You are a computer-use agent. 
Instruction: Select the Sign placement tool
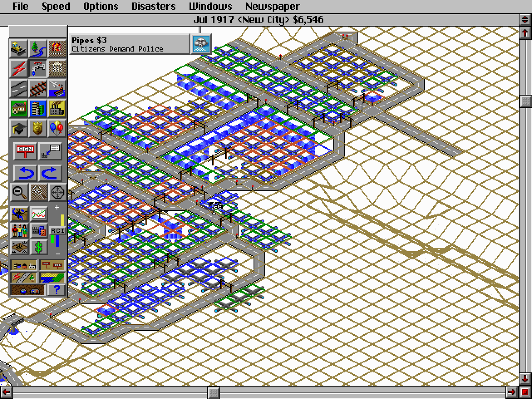(x=25, y=152)
